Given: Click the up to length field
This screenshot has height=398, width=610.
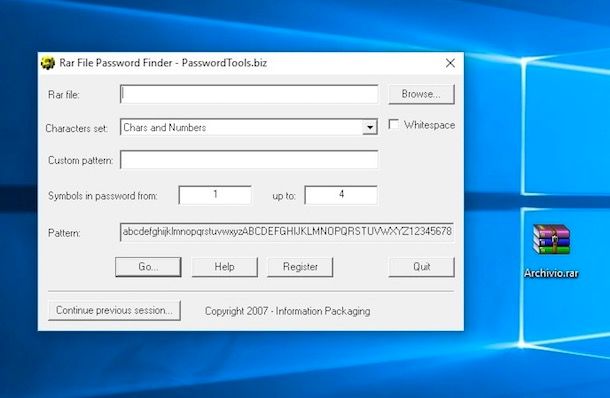Looking at the screenshot, I should point(341,195).
